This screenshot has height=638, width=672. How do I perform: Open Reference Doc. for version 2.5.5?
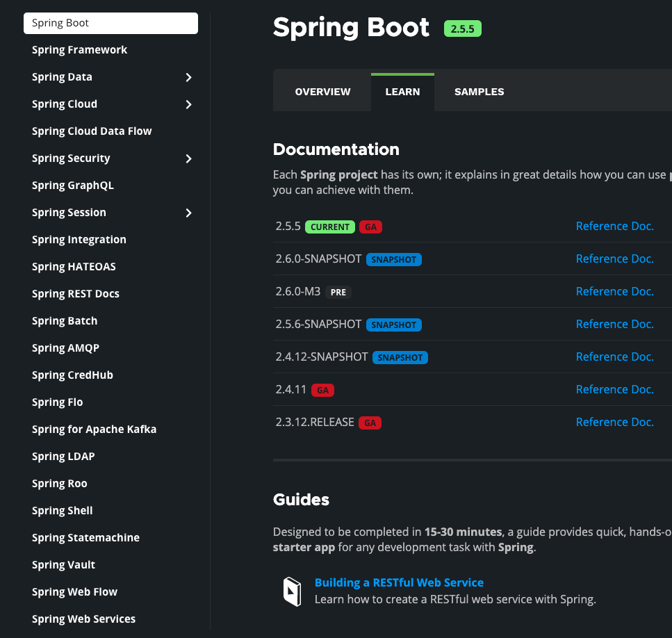614,227
